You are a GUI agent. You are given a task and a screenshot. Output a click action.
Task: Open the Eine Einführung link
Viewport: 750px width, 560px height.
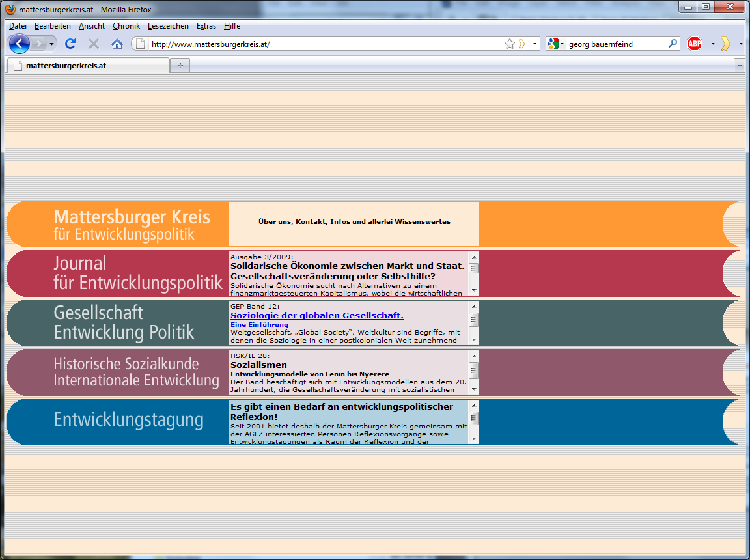(x=259, y=325)
